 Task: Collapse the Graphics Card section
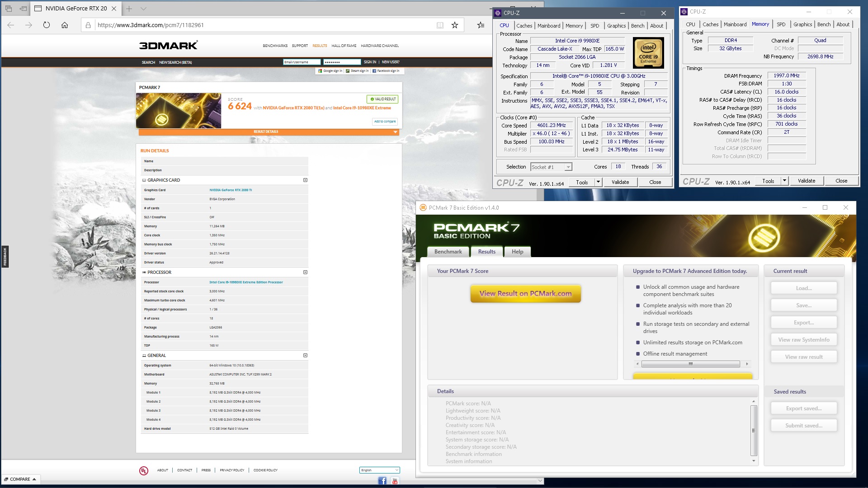[x=305, y=180]
